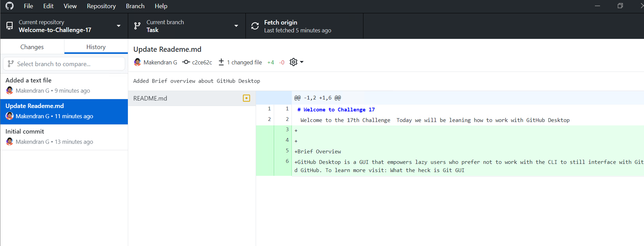Image resolution: width=644 pixels, height=246 pixels.
Task: Click the Fetch origin button
Action: (x=304, y=26)
